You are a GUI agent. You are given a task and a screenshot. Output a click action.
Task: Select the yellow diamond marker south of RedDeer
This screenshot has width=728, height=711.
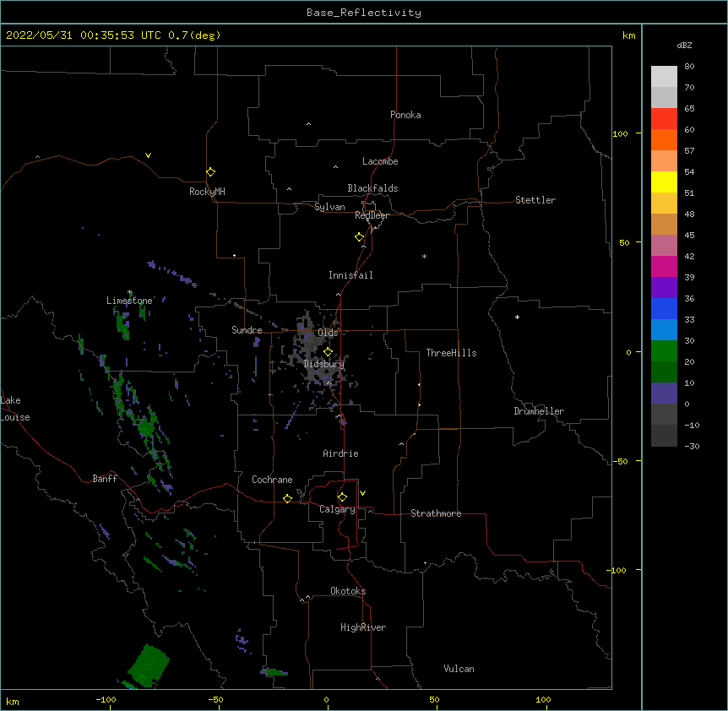coord(360,237)
